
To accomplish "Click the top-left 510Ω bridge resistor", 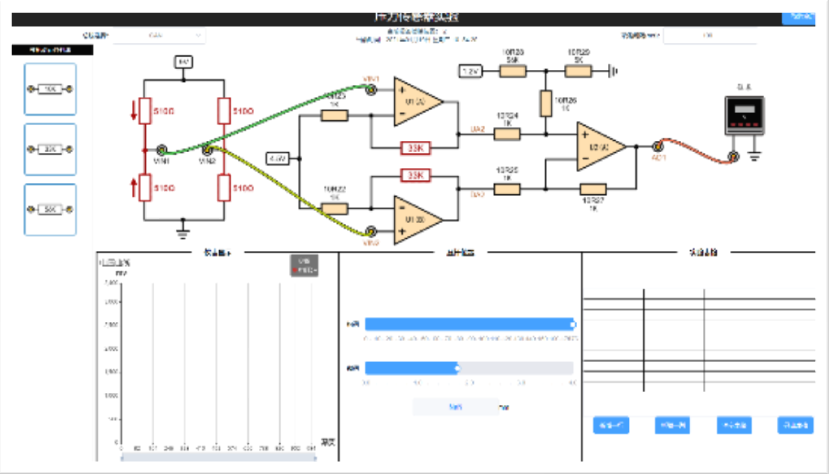I will (144, 110).
